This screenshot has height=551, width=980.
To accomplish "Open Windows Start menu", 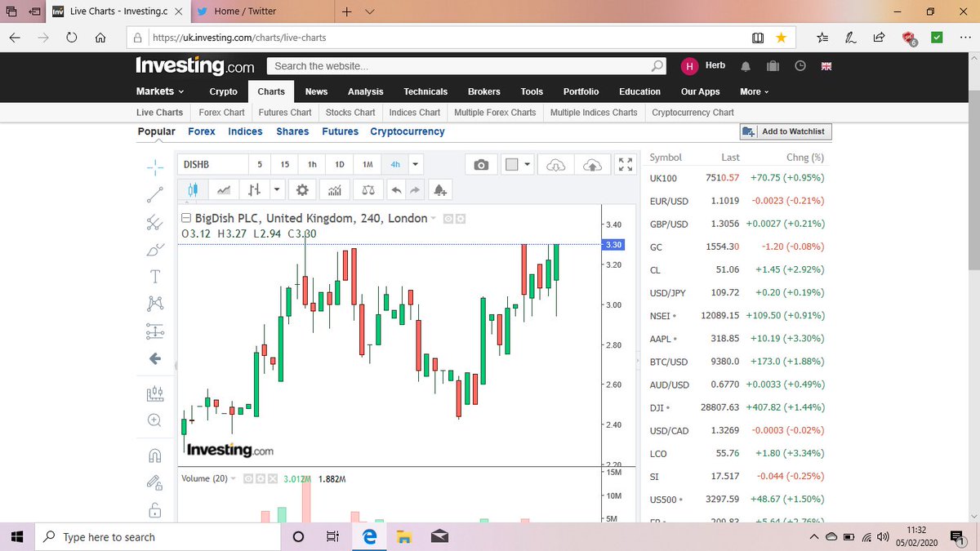I will [18, 536].
